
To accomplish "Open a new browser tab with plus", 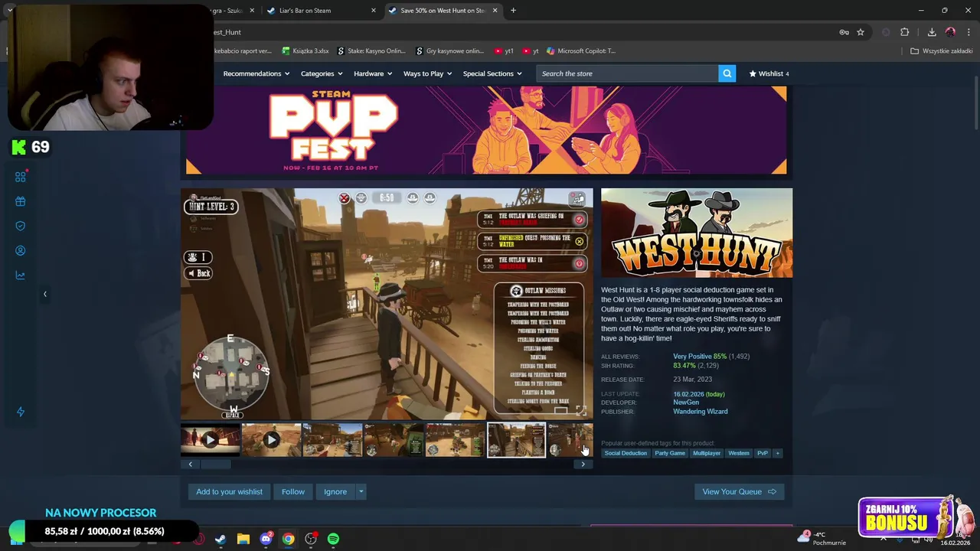I will click(513, 10).
